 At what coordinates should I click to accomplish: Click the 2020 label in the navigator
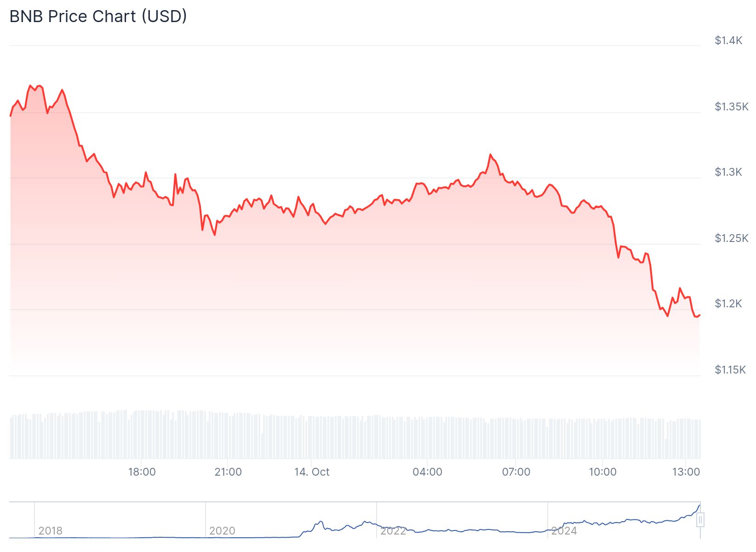[222, 531]
